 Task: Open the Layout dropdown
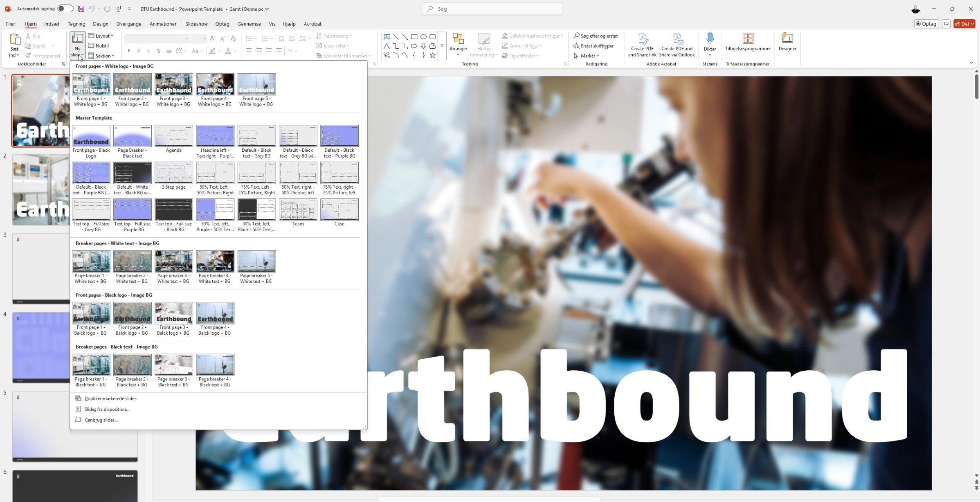[101, 36]
